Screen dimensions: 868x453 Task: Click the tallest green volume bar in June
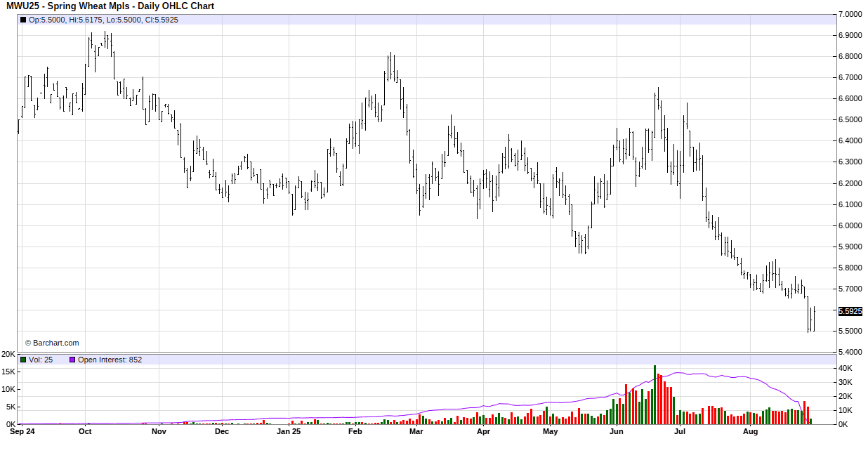[655, 395]
